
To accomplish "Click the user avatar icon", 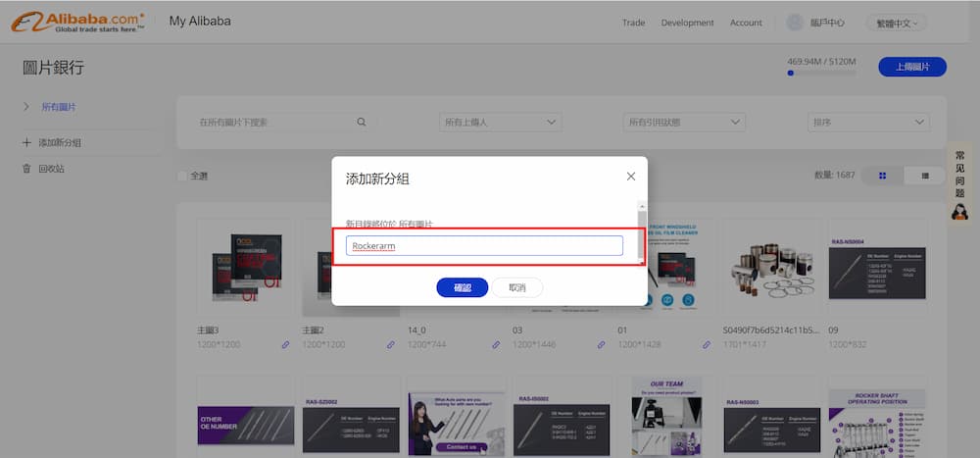I will 795,23.
